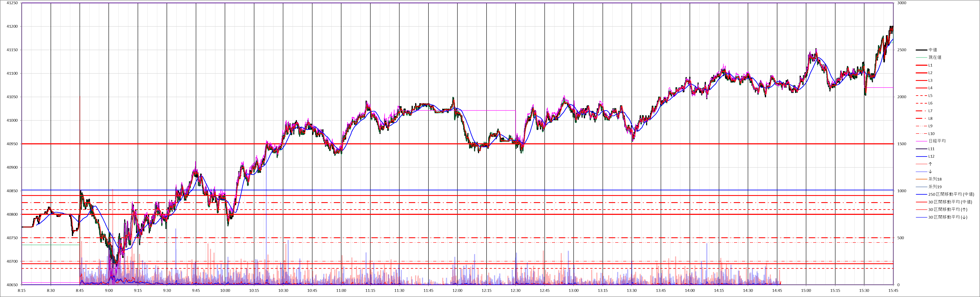This screenshot has width=980, height=297.
Task: Click the 40650 left axis value
Action: pos(12,285)
